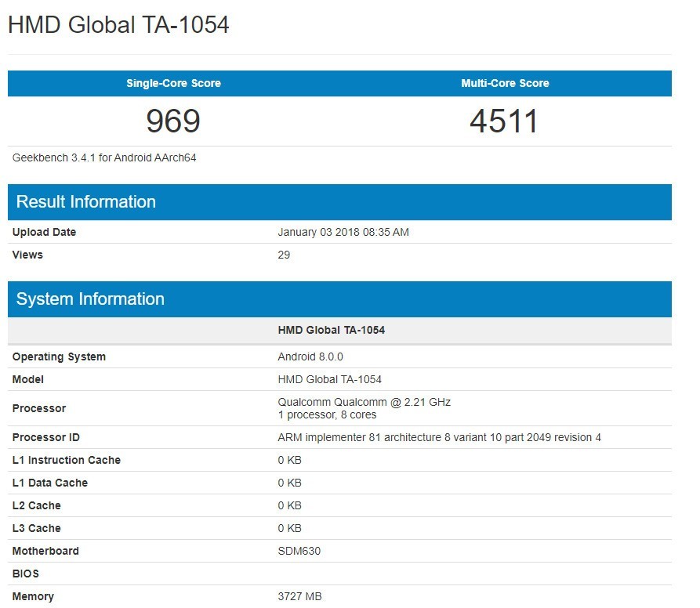Select the Qualcomm @ 2.21 GHz processor text
This screenshot has width=700, height=608.
click(x=365, y=402)
